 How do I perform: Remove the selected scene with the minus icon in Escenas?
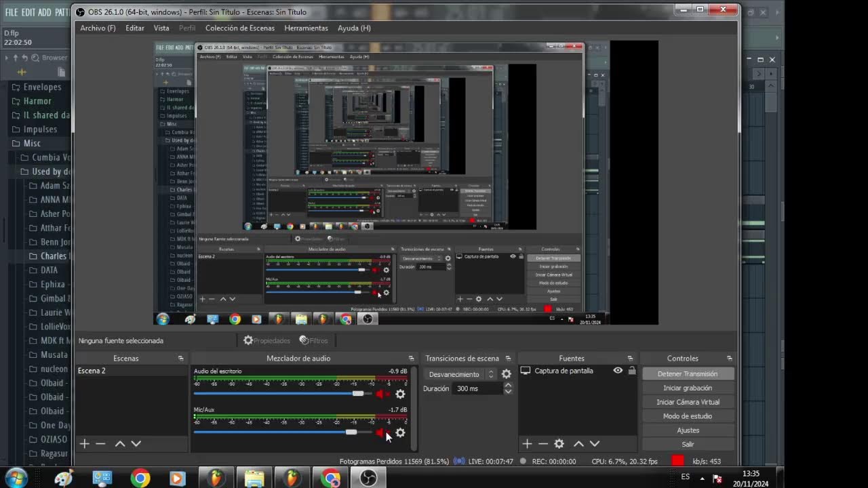click(x=100, y=444)
